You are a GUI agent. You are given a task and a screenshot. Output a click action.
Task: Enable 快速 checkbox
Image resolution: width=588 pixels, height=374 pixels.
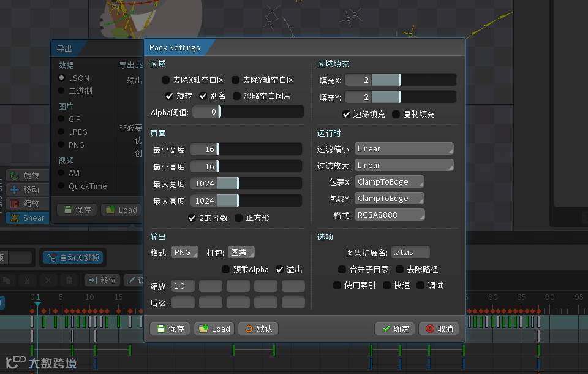point(386,285)
